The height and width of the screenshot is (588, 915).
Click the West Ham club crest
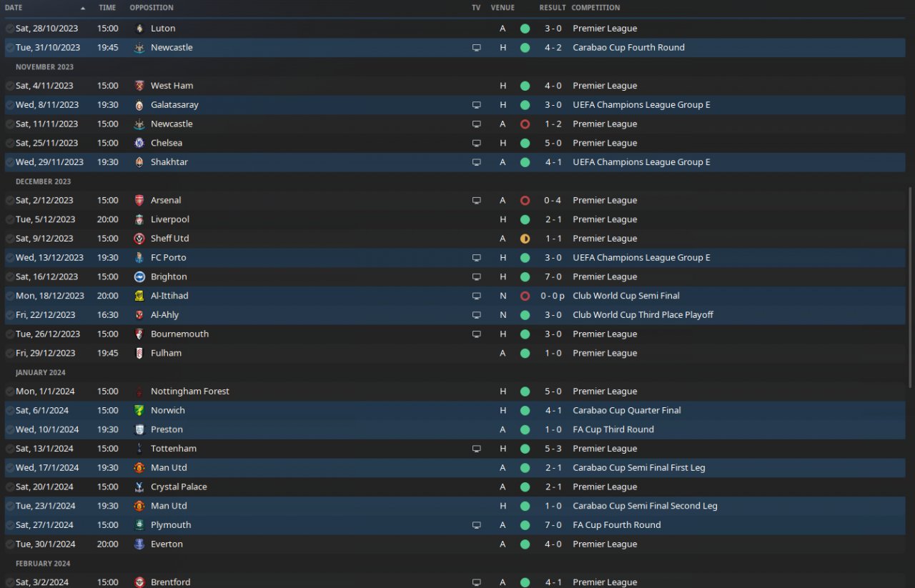pos(139,86)
